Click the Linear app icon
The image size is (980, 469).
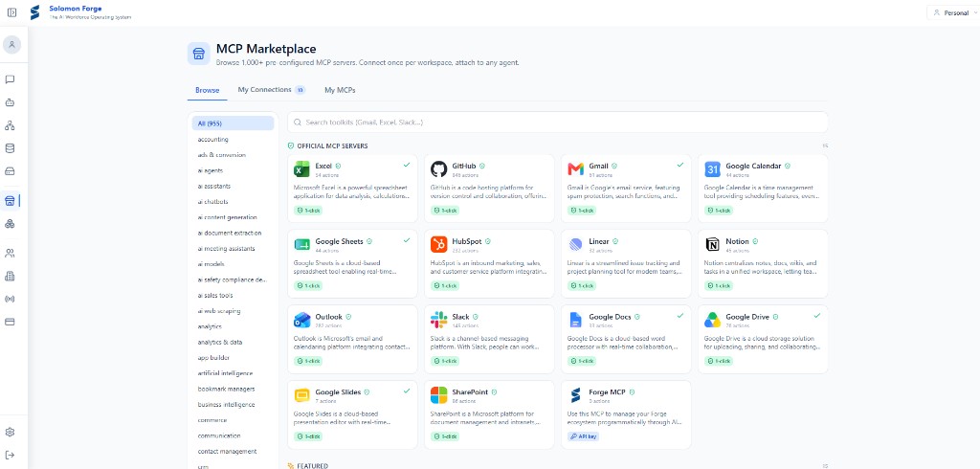click(575, 244)
